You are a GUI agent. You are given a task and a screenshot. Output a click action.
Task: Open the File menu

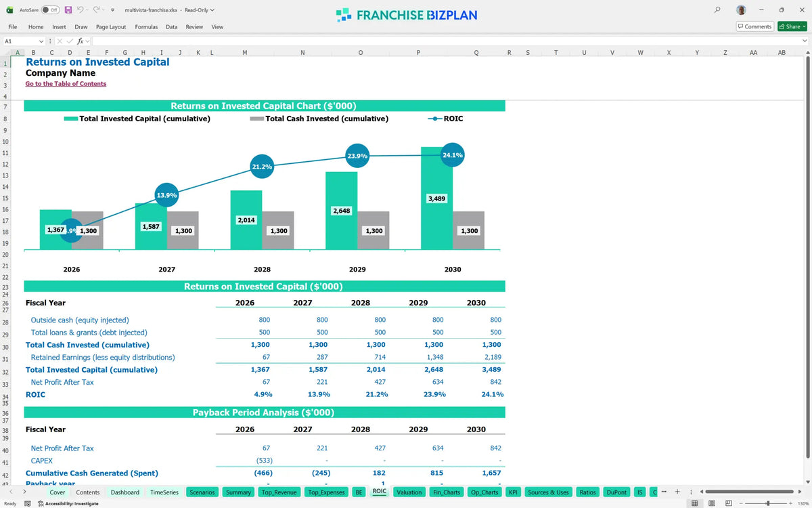(x=13, y=26)
